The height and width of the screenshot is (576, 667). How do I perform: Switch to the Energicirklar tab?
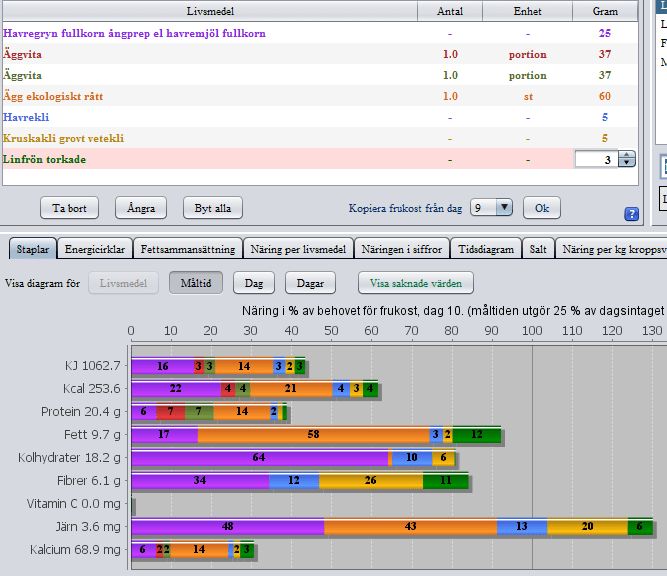[95, 249]
